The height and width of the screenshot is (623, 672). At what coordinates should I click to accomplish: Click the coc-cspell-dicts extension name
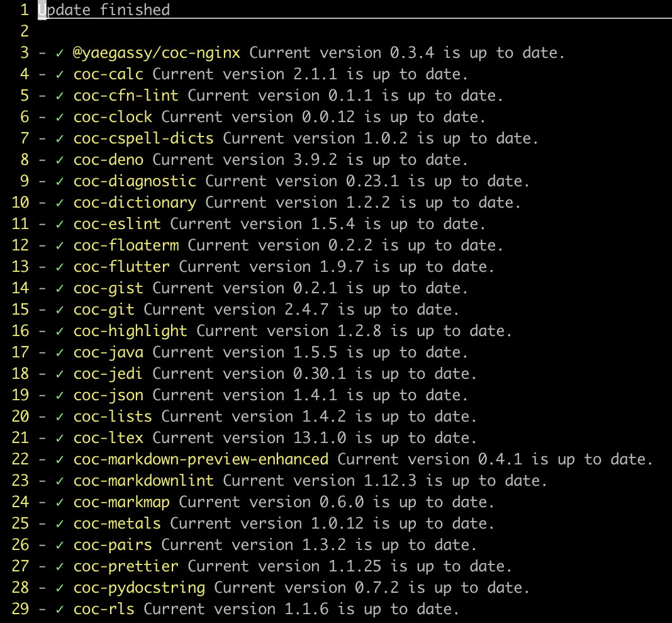143,138
